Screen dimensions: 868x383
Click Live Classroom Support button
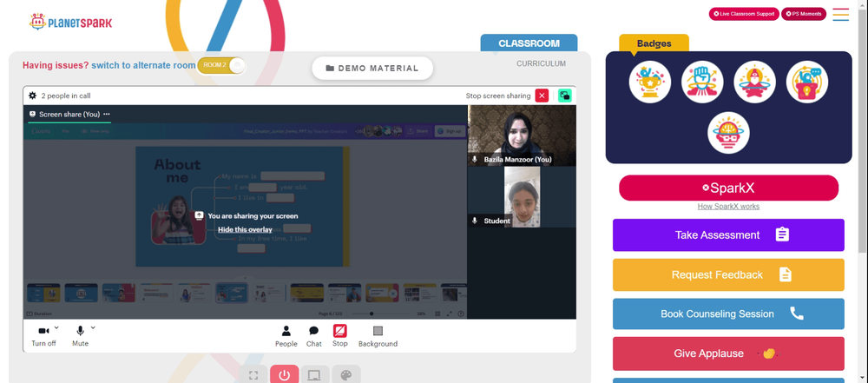[x=744, y=14]
